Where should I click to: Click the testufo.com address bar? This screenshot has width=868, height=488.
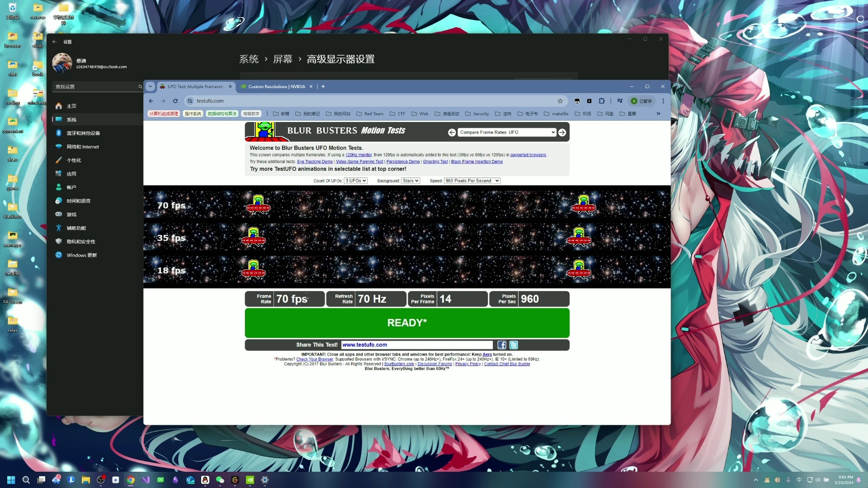(375, 101)
